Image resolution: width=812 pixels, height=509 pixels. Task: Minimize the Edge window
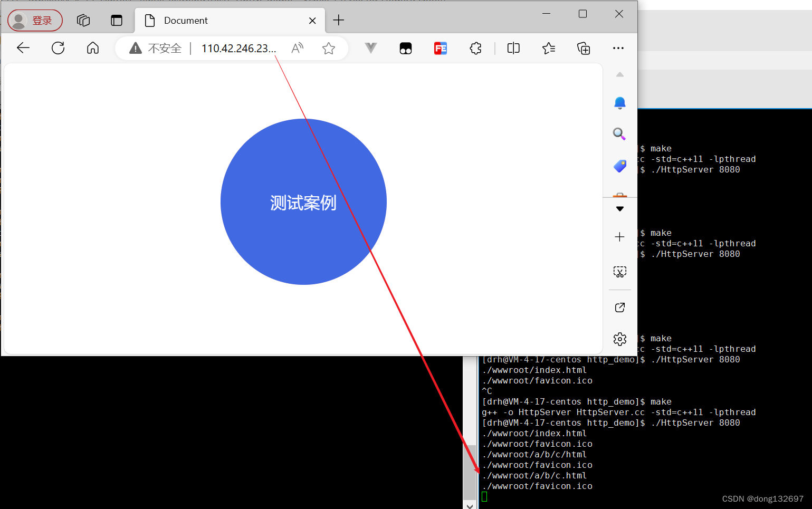[546, 14]
